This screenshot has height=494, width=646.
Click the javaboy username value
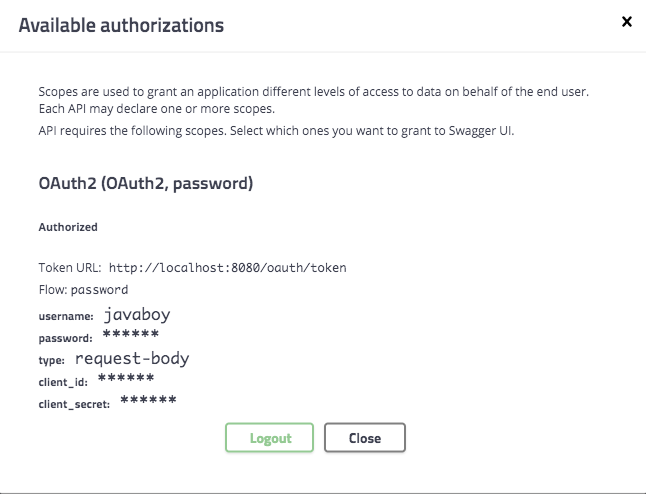137,315
